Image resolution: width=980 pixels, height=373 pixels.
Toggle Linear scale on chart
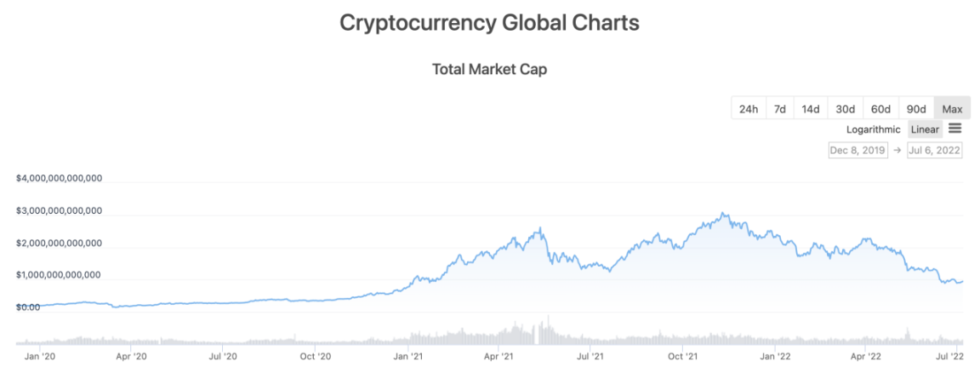point(925,129)
